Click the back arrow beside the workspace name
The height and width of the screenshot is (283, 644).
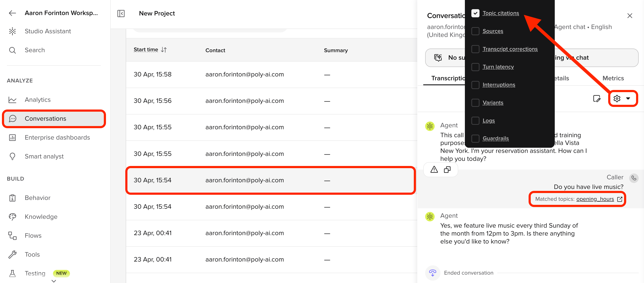pos(12,13)
